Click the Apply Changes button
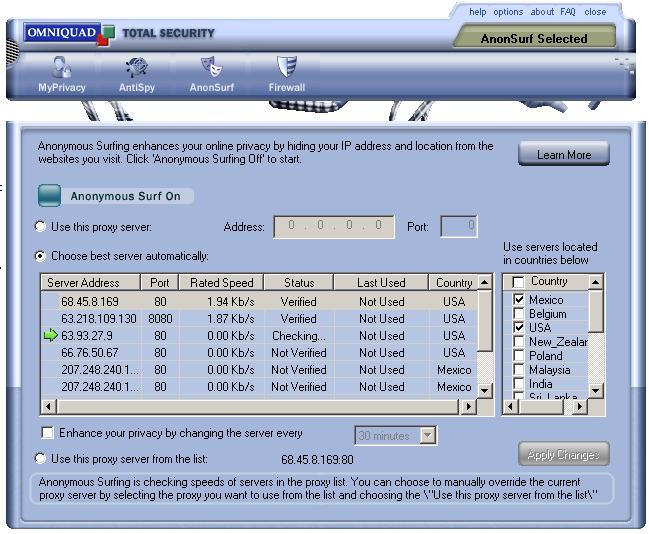Viewport: 649px width, 534px height. (x=564, y=454)
